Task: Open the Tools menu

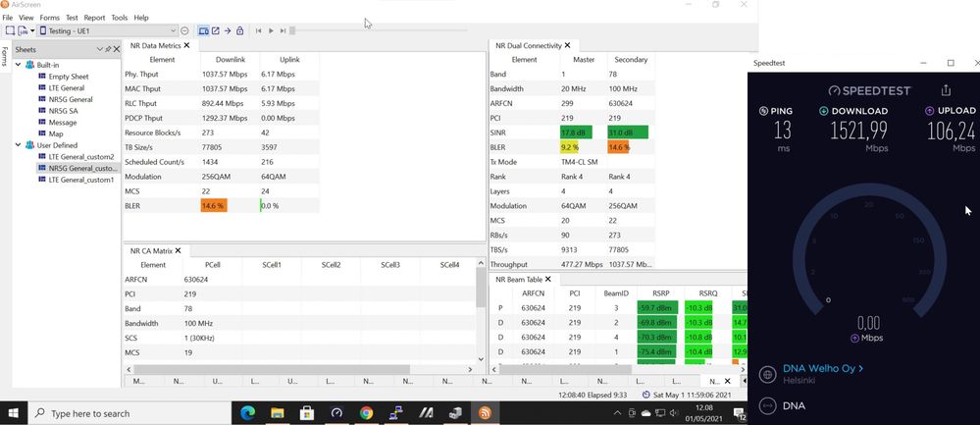Action: pyautogui.click(x=120, y=18)
